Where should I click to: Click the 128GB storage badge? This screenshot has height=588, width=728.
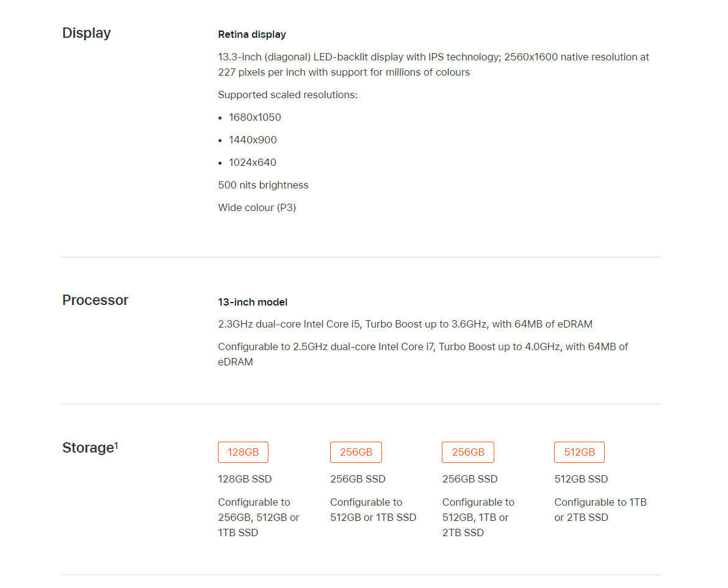[243, 452]
